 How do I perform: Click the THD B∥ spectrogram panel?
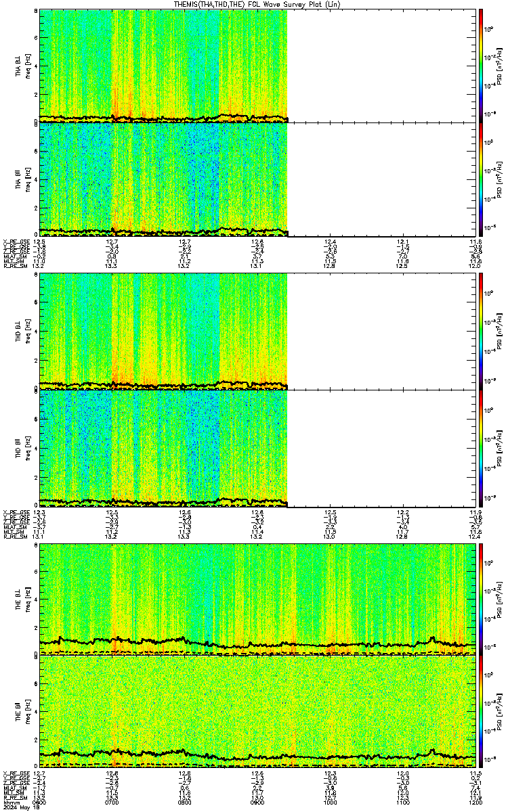coord(257,447)
